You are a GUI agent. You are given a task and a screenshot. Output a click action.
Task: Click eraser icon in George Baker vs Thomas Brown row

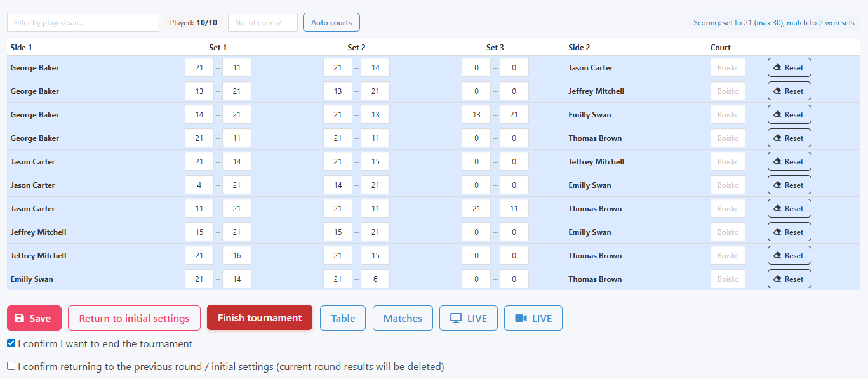778,138
